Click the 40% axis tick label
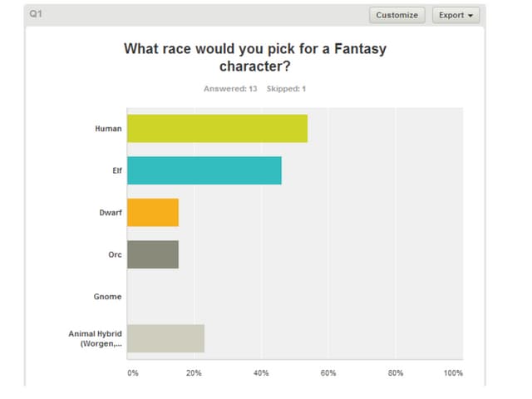532x399 pixels. 261,373
